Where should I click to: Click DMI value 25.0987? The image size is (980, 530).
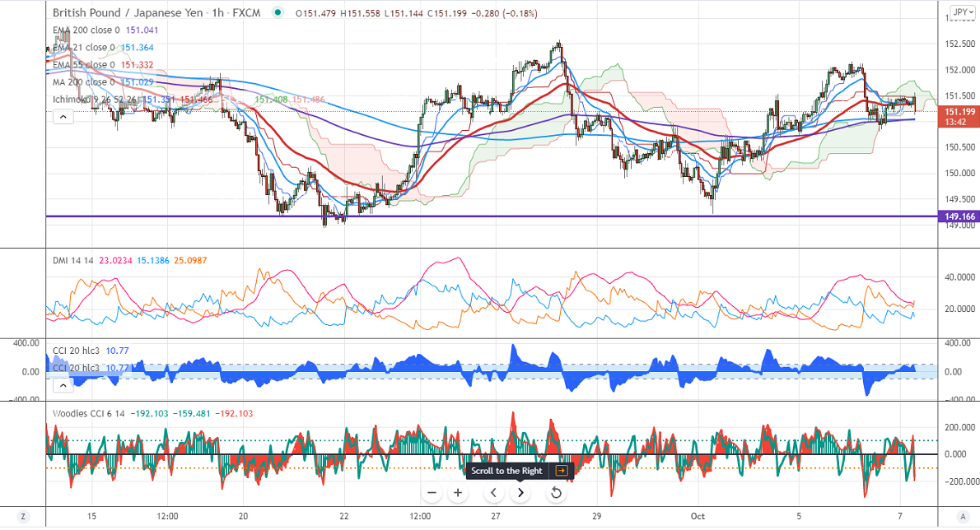coord(190,260)
